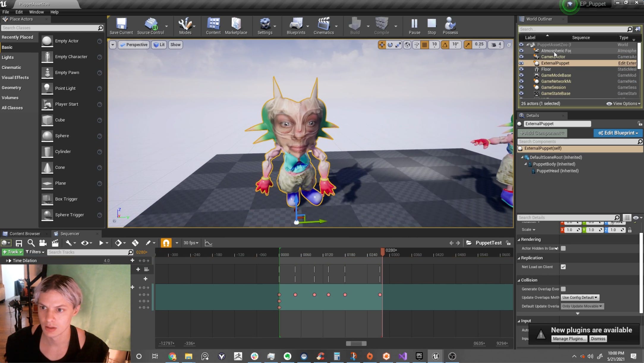
Task: Open the 30 fps frame rate dropdown
Action: [191, 243]
